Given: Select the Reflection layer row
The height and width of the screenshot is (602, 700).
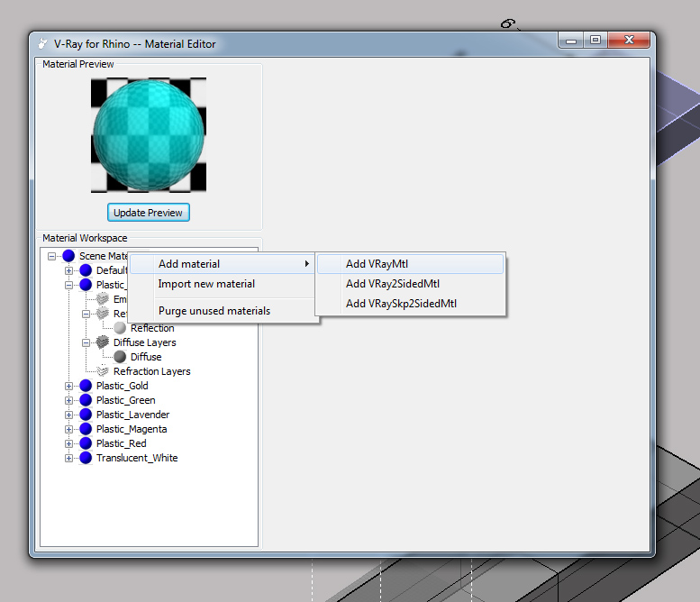Looking at the screenshot, I should (152, 328).
